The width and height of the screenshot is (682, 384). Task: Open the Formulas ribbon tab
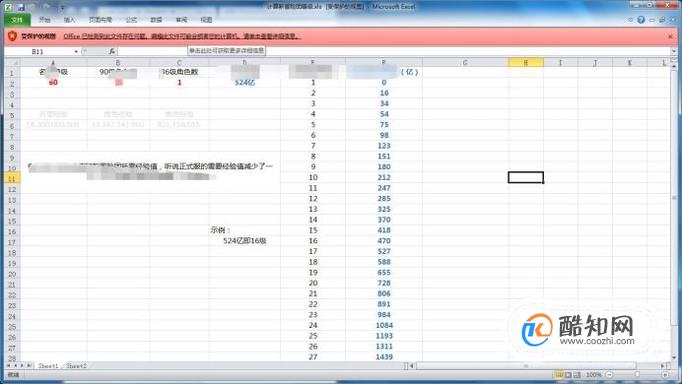[x=131, y=20]
